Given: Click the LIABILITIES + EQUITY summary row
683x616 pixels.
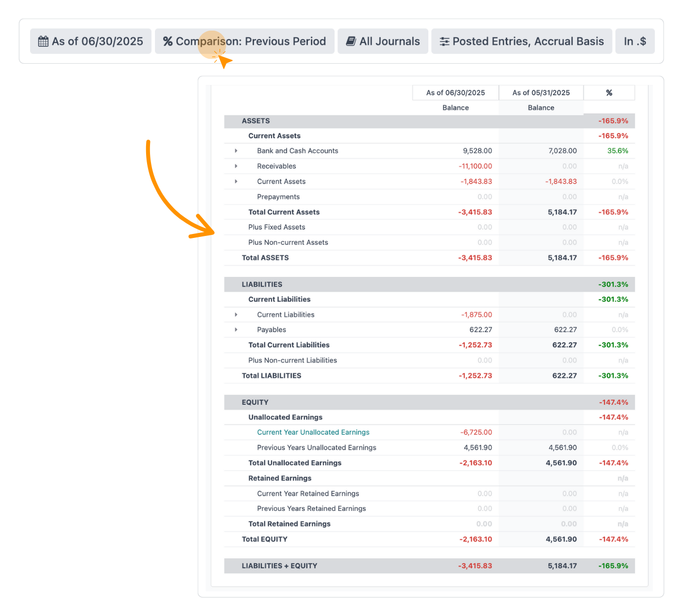Looking at the screenshot, I should [x=279, y=566].
